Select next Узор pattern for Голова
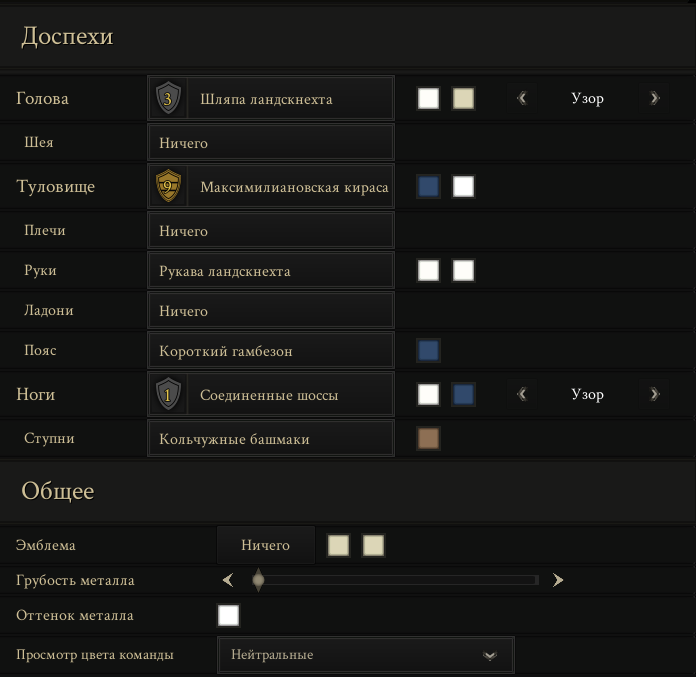 coord(654,98)
